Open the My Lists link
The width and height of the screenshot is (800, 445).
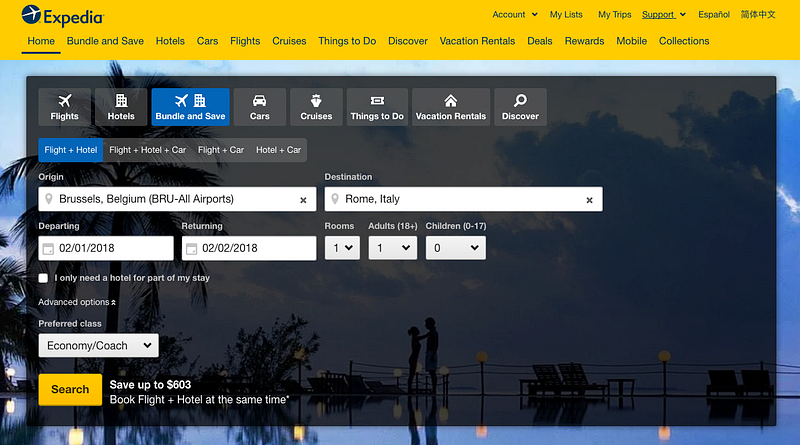566,14
